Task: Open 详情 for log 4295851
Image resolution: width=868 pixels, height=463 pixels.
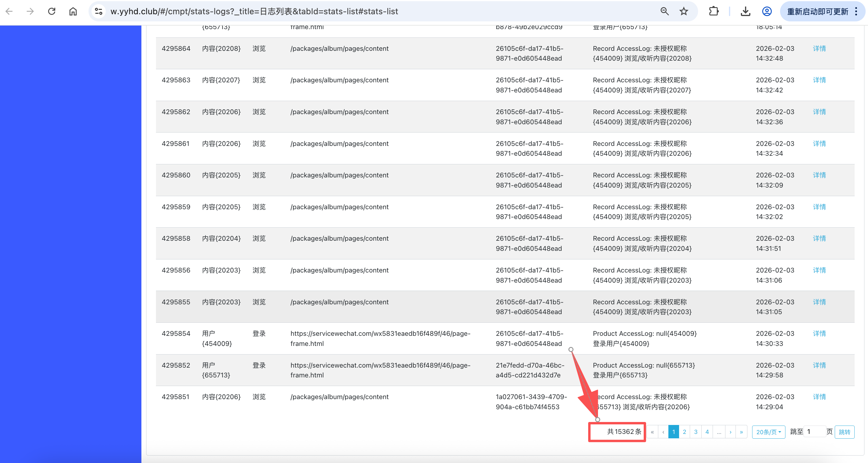Action: [x=819, y=397]
